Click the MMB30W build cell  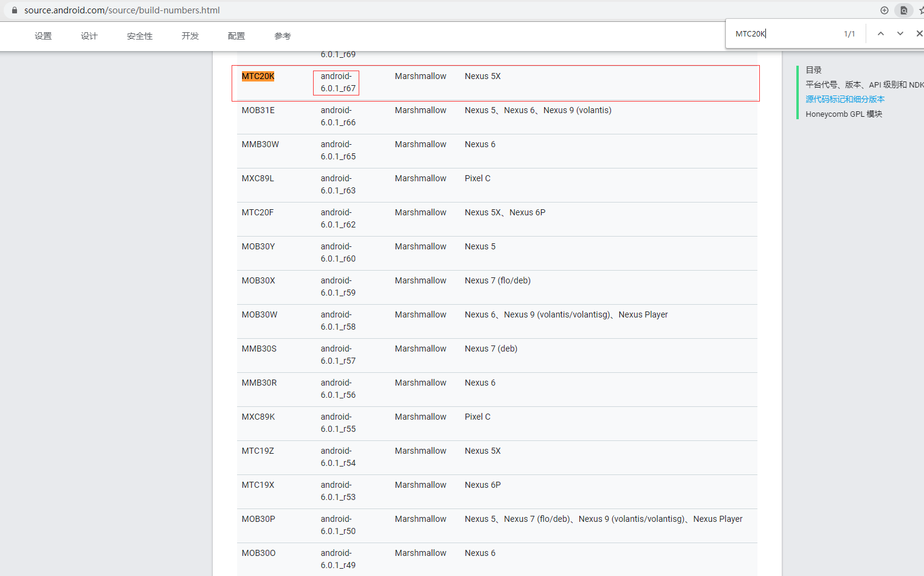(260, 144)
